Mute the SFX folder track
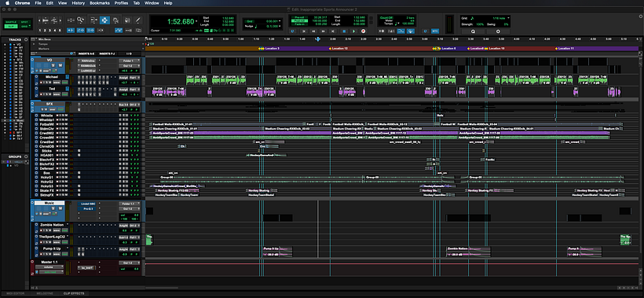 point(46,109)
